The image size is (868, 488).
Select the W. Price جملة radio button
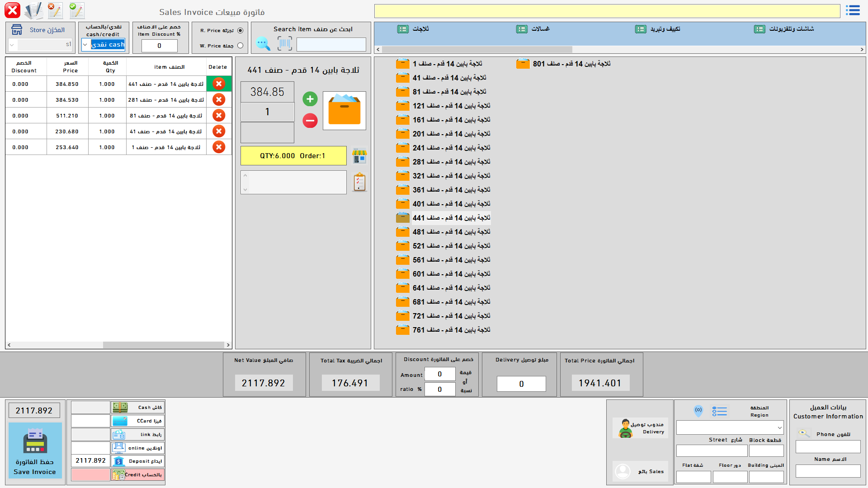(241, 45)
